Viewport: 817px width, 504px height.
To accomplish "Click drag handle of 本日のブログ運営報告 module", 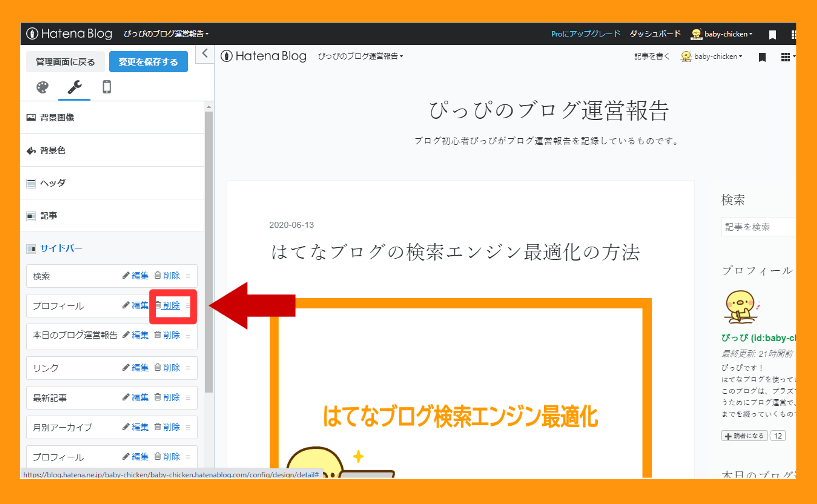I will [188, 336].
